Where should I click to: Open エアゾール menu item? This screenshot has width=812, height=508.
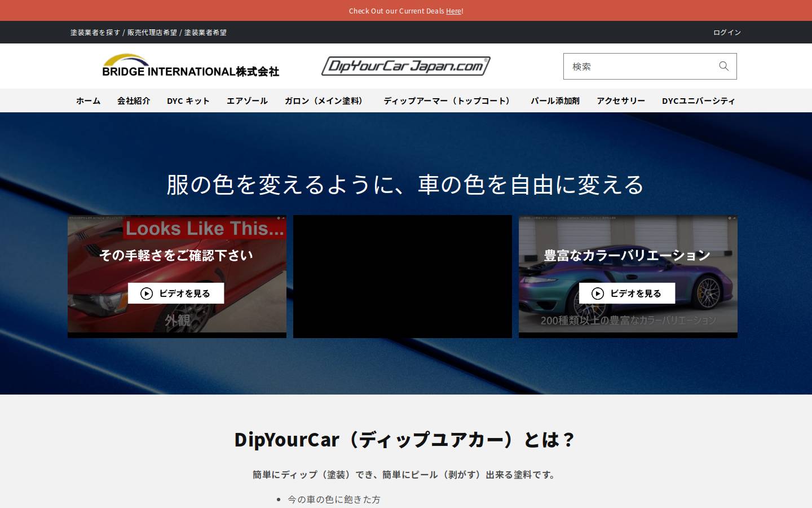pos(247,100)
